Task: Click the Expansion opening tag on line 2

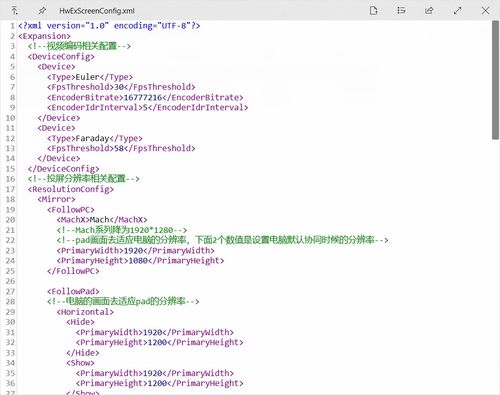Action: [x=44, y=36]
